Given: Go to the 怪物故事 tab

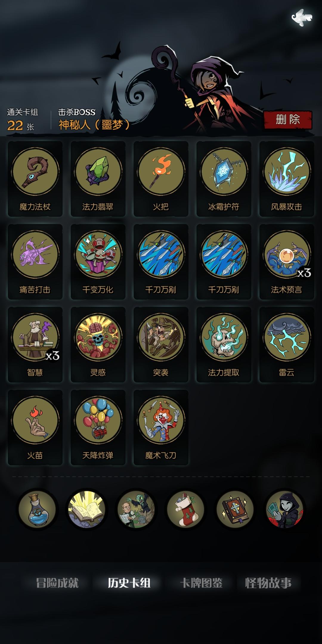Looking at the screenshot, I should point(268,583).
